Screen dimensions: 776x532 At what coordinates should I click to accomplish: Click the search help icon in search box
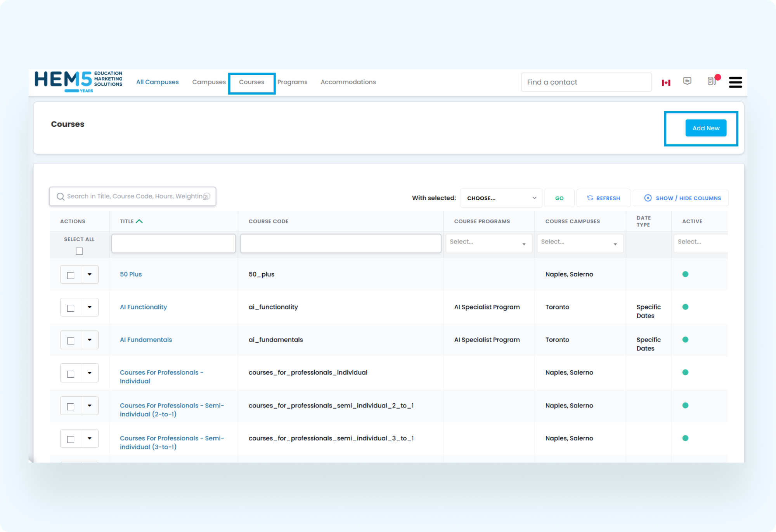[207, 196]
